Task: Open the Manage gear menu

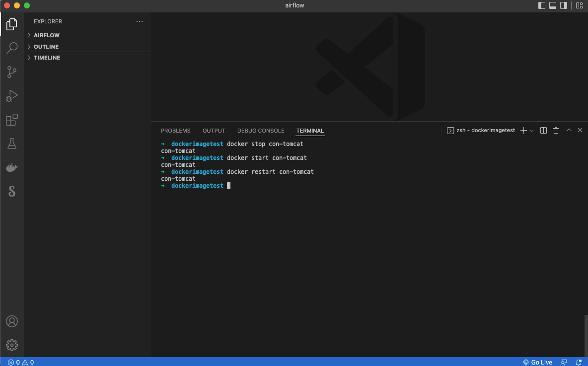Action: 11,345
